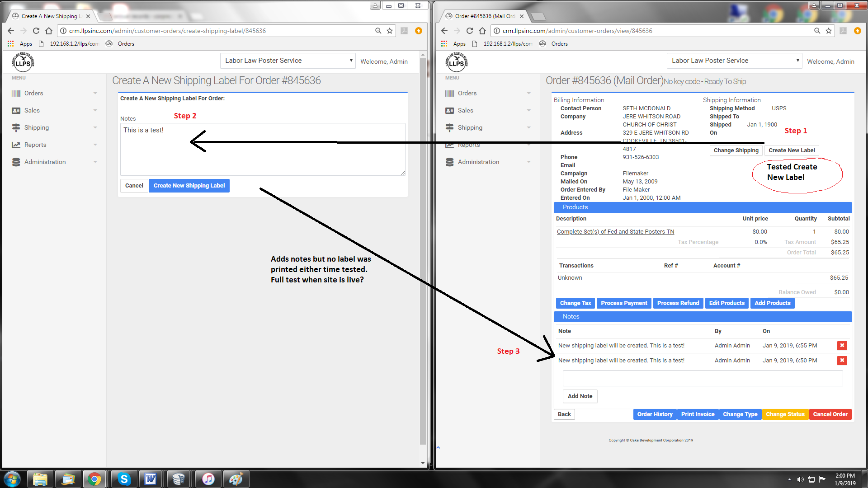This screenshot has height=488, width=868.
Task: Open the Apps grid in right bookmarks bar
Action: pyautogui.click(x=444, y=44)
